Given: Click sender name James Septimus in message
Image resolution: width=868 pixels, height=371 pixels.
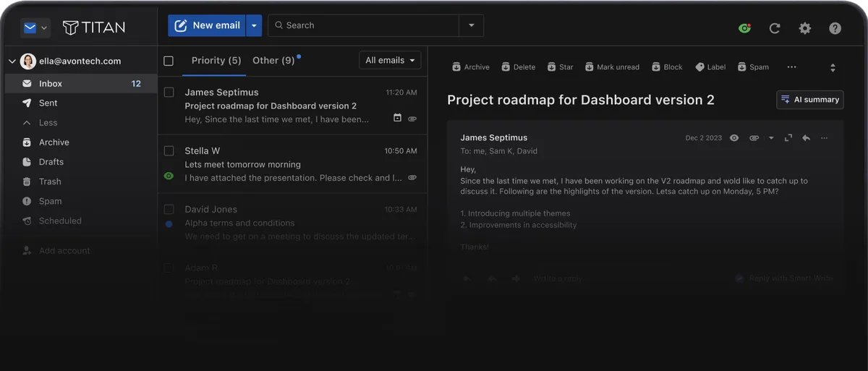Looking at the screenshot, I should point(494,137).
